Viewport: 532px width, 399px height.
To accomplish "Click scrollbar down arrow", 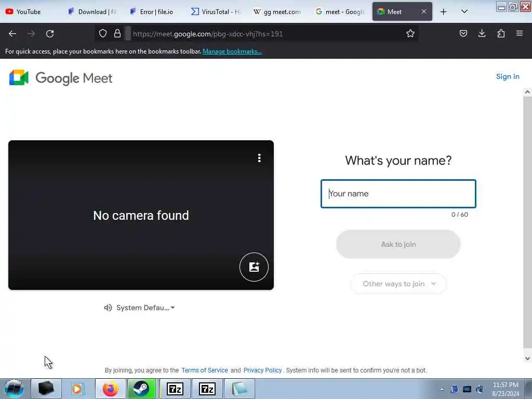I will click(527, 358).
